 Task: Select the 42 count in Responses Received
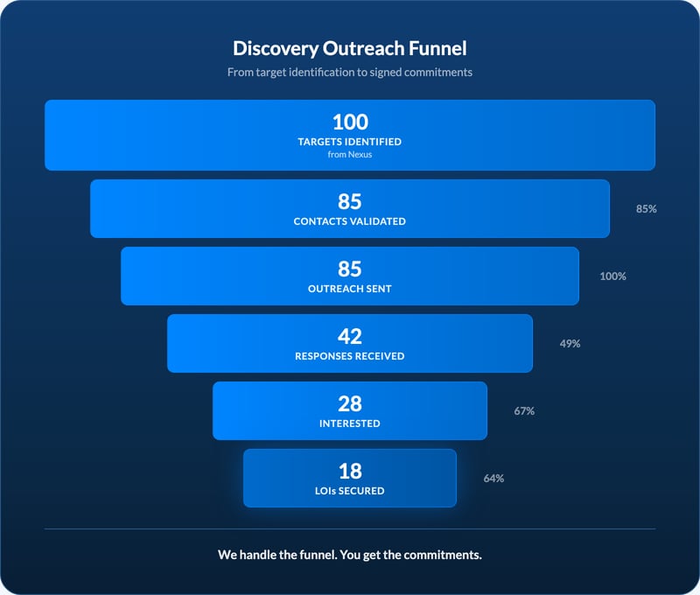pyautogui.click(x=350, y=334)
